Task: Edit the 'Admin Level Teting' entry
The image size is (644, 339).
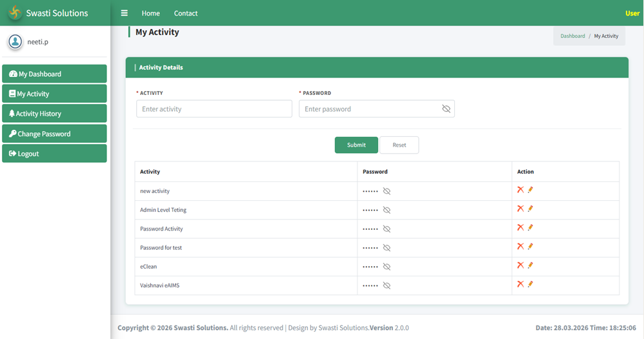Action: click(x=530, y=209)
